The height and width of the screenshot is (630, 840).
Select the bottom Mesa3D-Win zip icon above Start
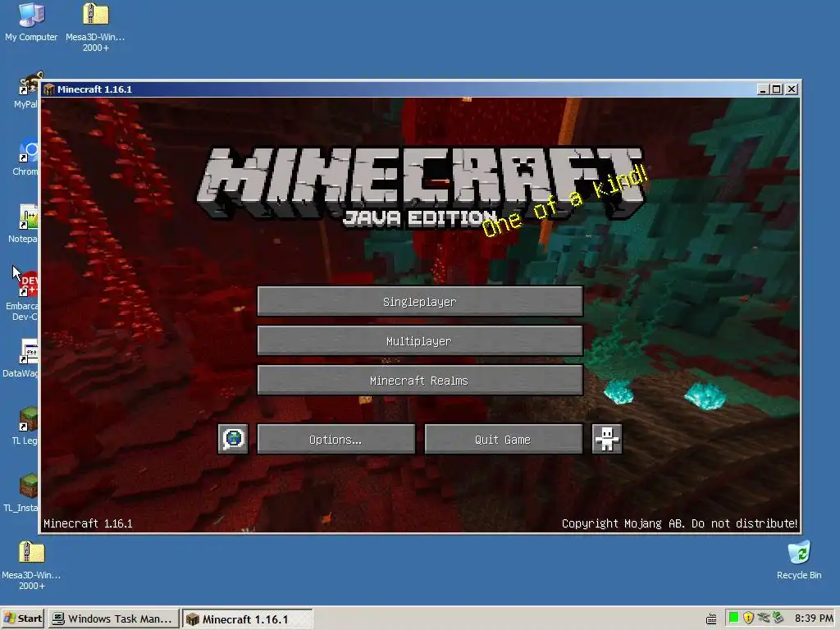pyautogui.click(x=31, y=565)
